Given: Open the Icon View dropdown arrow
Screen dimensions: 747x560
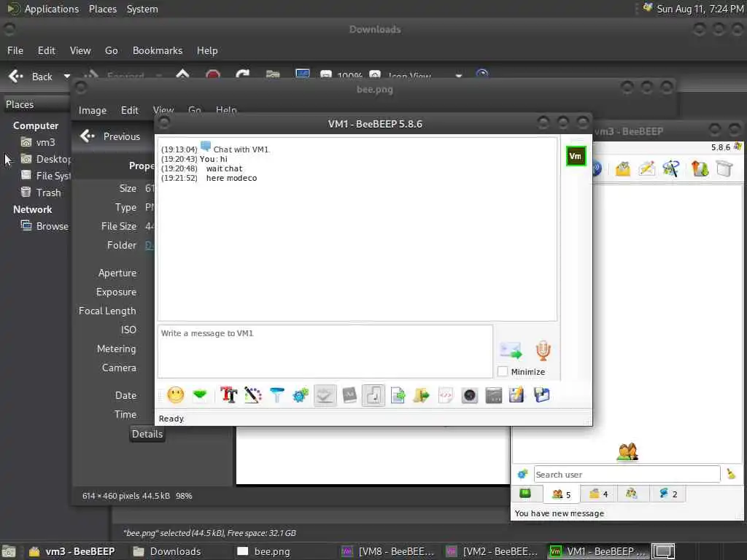Looking at the screenshot, I should tap(458, 76).
